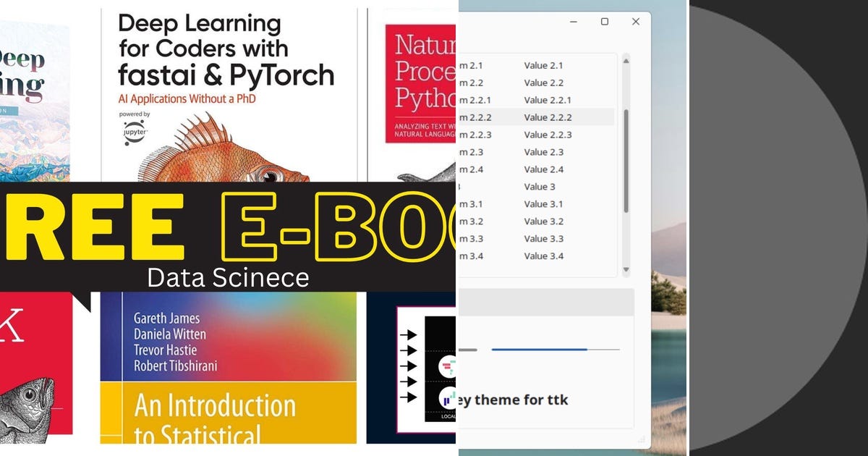Minimize the ttk theme window

pyautogui.click(x=574, y=22)
